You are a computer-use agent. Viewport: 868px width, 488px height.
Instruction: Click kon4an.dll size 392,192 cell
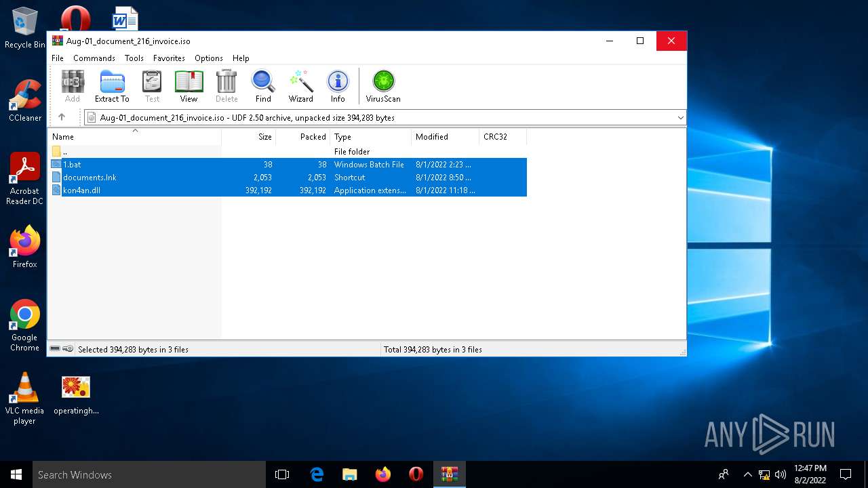pyautogui.click(x=258, y=190)
